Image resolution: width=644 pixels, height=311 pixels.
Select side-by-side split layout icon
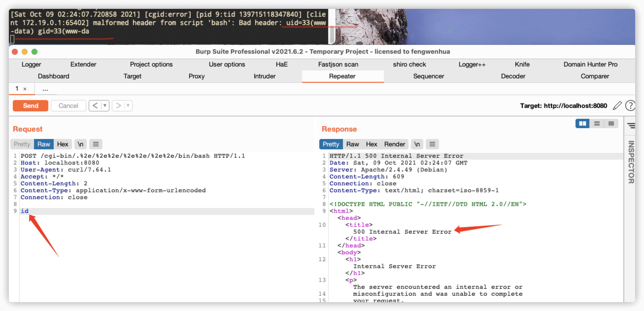582,123
